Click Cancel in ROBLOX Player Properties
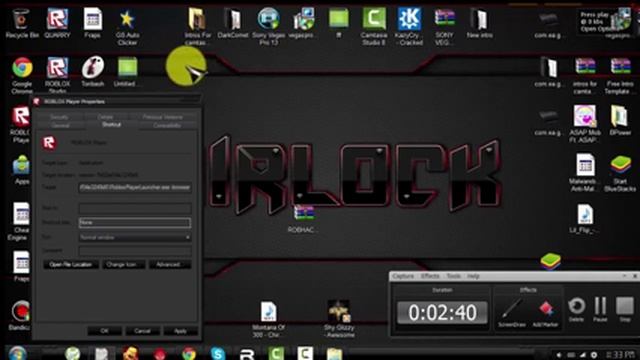Viewport: 640px width, 360px height. tap(142, 331)
